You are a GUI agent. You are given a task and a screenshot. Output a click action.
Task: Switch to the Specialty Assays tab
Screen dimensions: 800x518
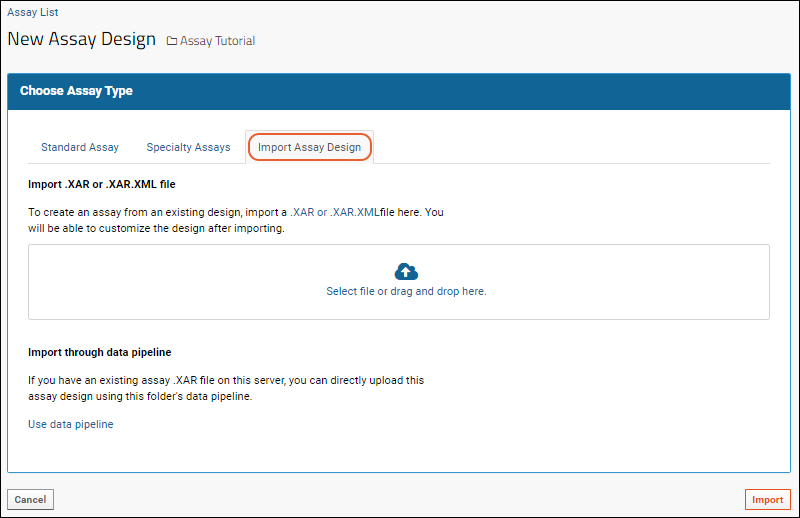pos(188,147)
